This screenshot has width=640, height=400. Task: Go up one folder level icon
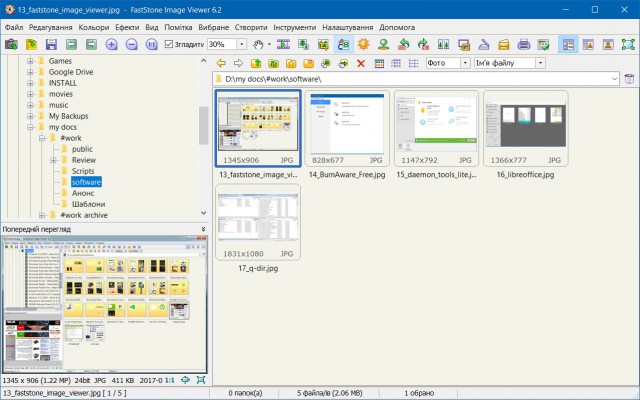point(256,63)
